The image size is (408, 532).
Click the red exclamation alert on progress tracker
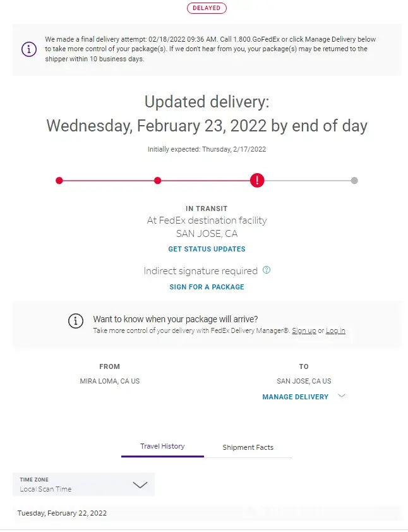point(257,180)
